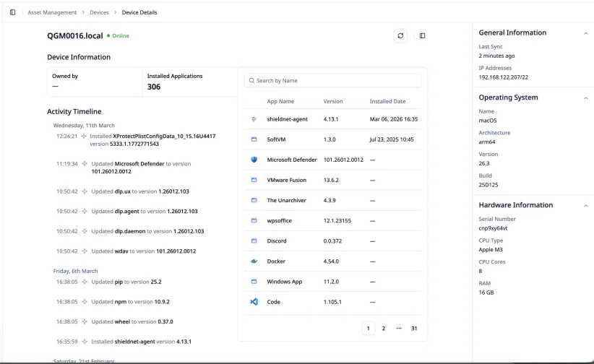Jump to page 31 of applications
This screenshot has height=364, width=594.
[x=414, y=329]
